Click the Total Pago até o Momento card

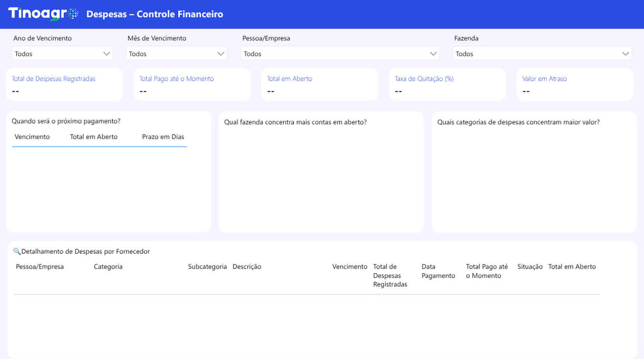point(192,85)
